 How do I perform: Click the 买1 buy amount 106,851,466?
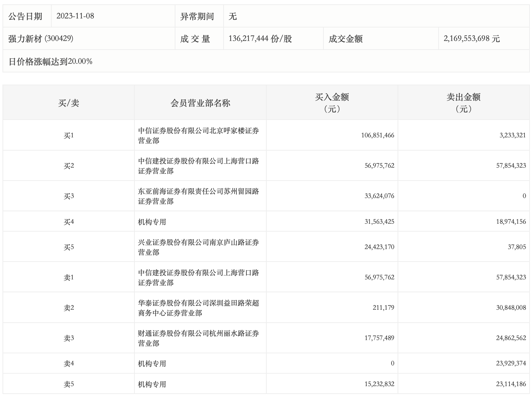378,135
